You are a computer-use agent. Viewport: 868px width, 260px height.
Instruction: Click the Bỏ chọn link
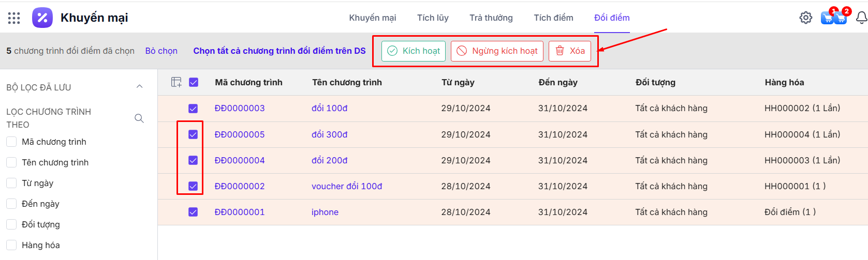coord(161,51)
